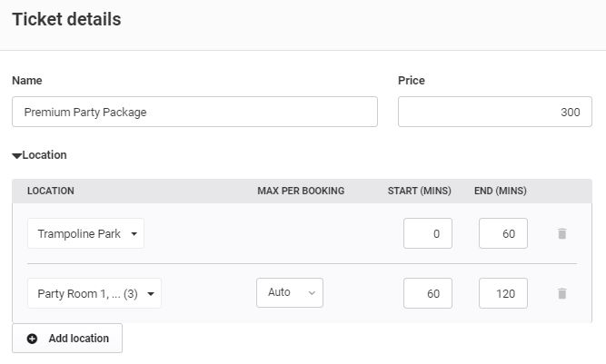Open the Party Room 1, ... (3) dropdown
This screenshot has height=364, width=606.
(x=94, y=293)
